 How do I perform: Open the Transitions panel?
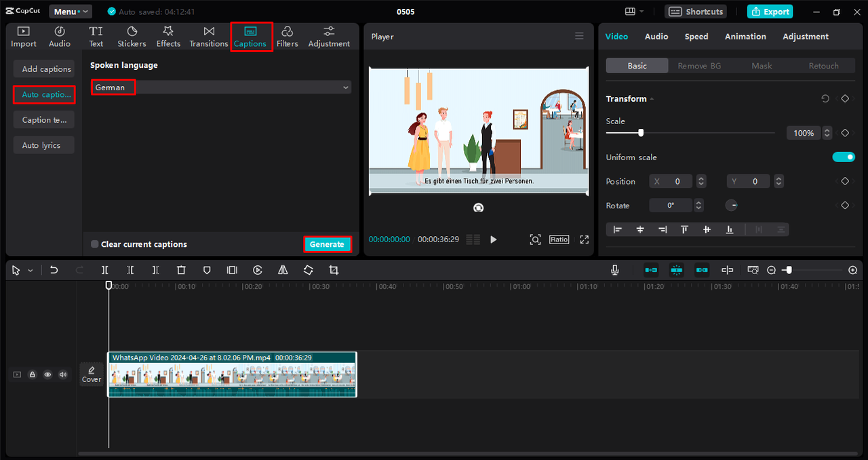tap(209, 37)
